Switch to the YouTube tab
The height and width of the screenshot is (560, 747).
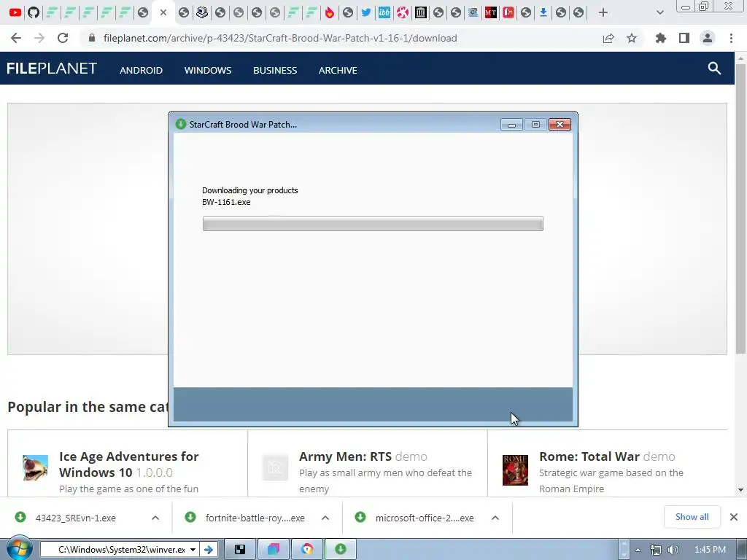[x=15, y=12]
